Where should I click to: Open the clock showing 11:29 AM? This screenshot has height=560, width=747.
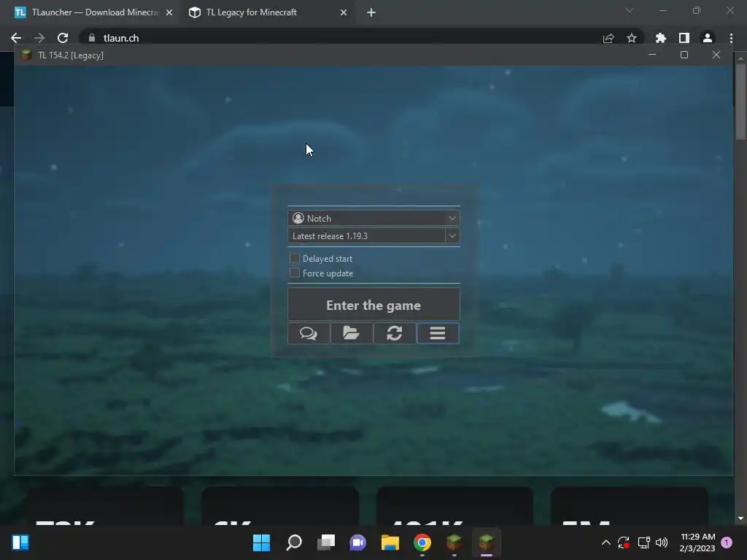pos(697,542)
